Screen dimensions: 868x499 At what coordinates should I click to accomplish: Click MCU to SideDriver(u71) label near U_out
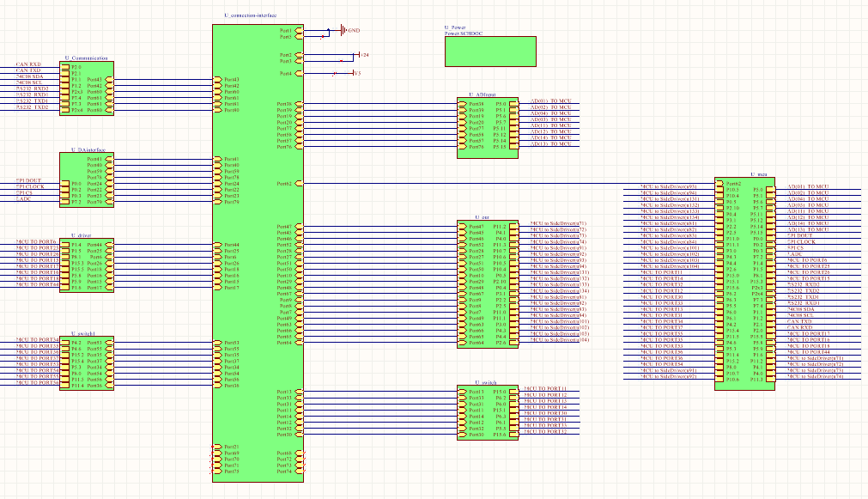coord(558,224)
